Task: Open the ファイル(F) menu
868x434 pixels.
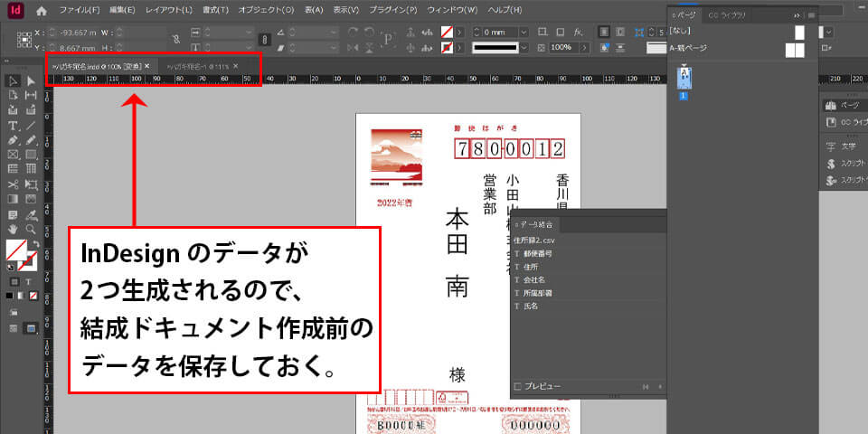Action: [x=80, y=11]
